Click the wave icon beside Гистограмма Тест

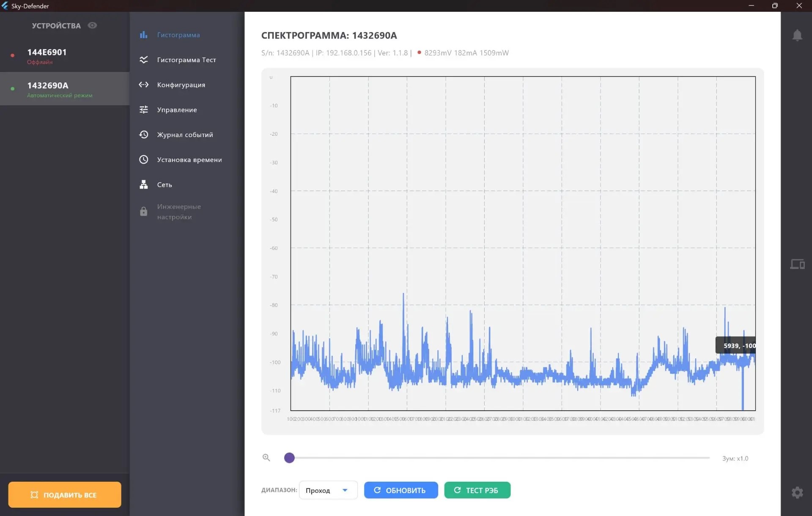pos(144,60)
